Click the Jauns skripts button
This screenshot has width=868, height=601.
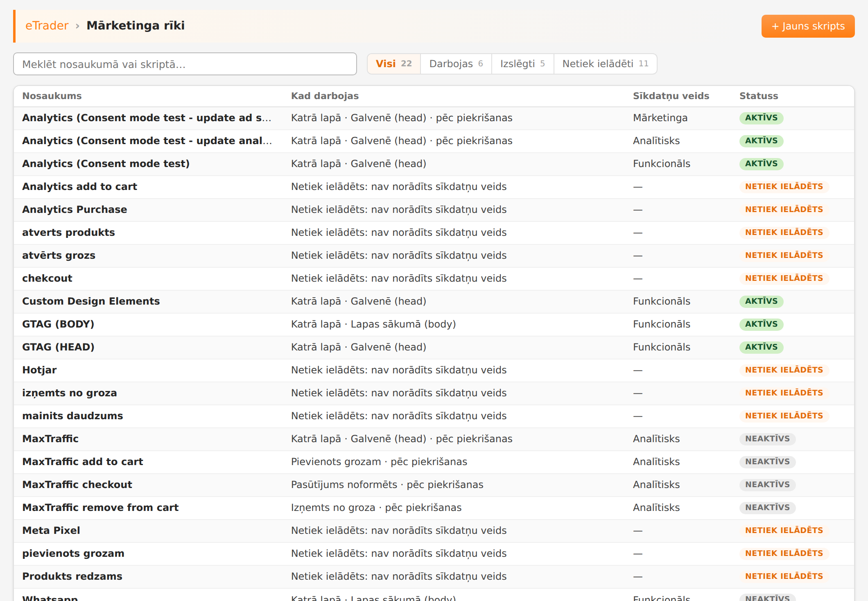(808, 26)
